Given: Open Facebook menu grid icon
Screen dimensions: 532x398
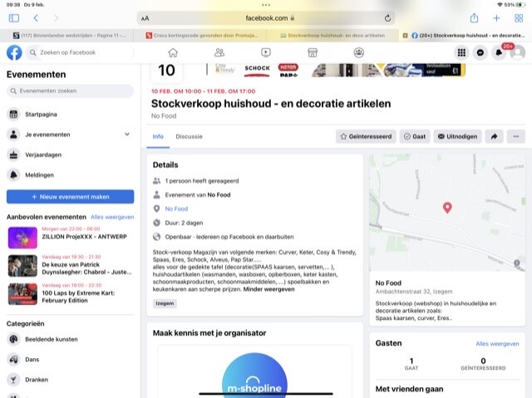Looking at the screenshot, I should (461, 52).
